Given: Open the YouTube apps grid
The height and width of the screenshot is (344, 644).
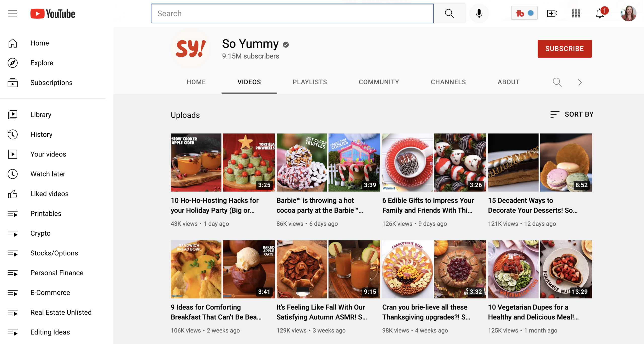Looking at the screenshot, I should click(576, 13).
